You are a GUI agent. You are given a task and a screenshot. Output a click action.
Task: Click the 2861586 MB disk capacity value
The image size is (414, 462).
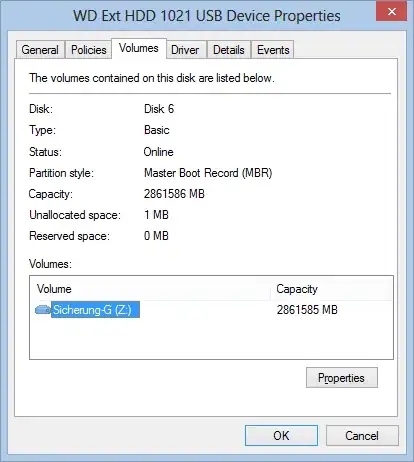point(174,194)
